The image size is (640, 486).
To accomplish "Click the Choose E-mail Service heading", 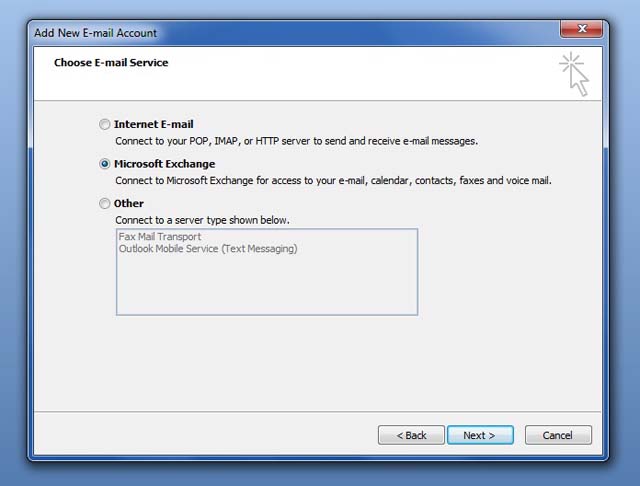I will [111, 62].
